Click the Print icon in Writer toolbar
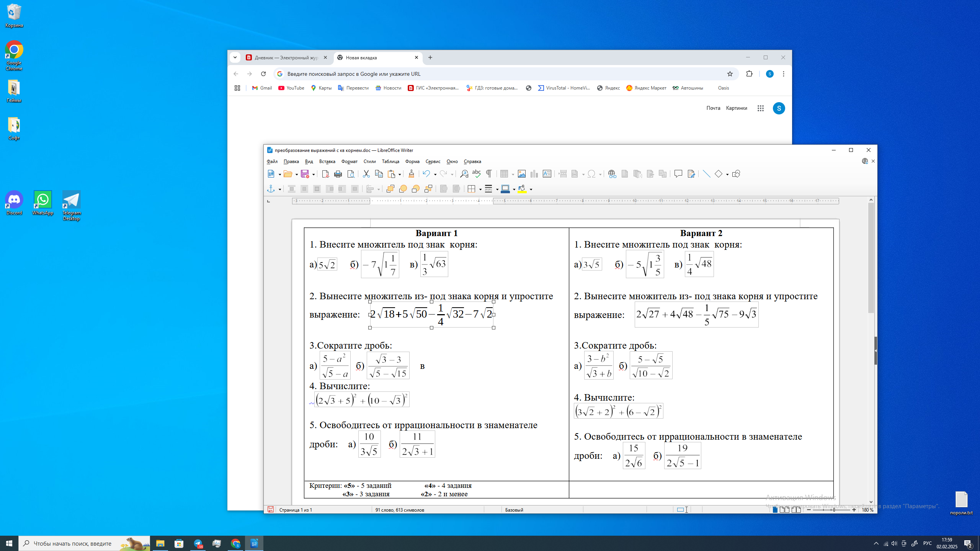Image resolution: width=980 pixels, height=551 pixels. pyautogui.click(x=338, y=174)
